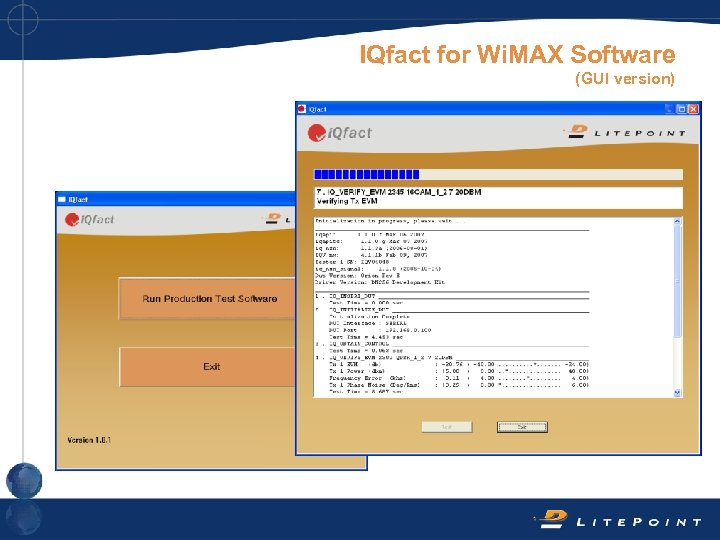This screenshot has width=720, height=540.
Task: Click the focused dotted-outline button below the log
Action: (522, 427)
